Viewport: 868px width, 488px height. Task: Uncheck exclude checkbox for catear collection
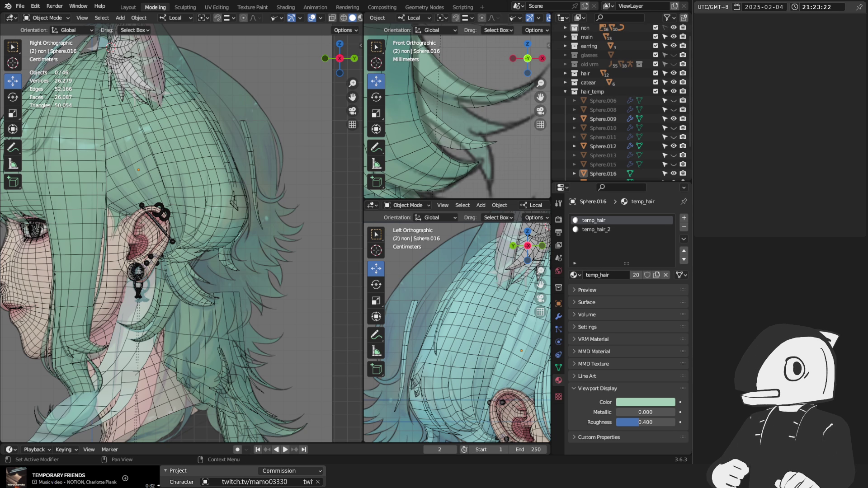[656, 82]
